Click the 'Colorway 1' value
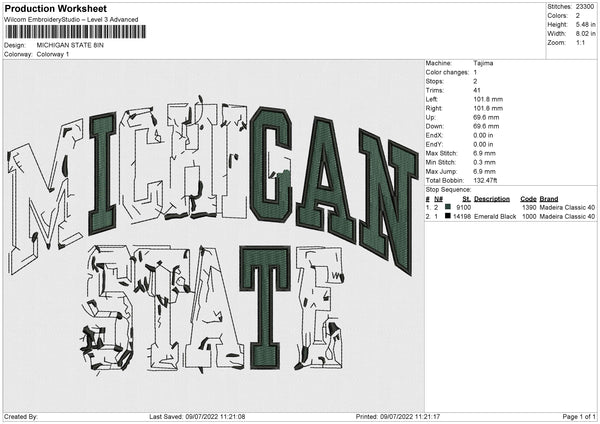The image size is (600, 424). click(53, 54)
